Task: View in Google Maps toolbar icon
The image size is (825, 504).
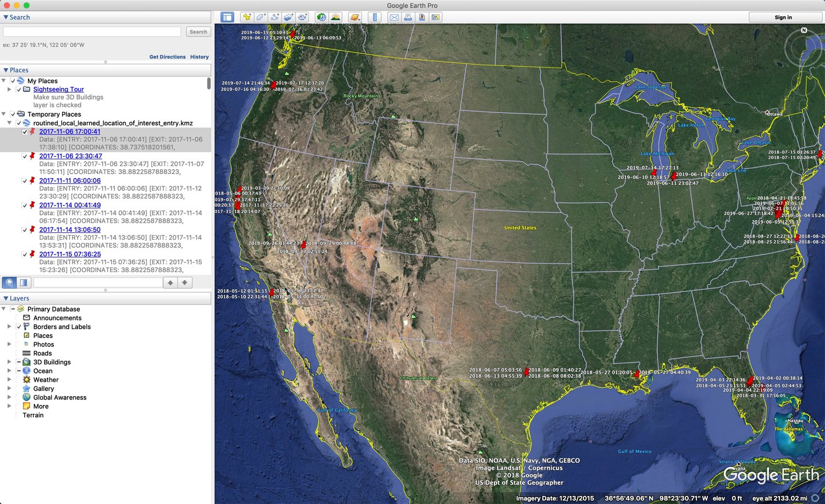Action: point(436,18)
